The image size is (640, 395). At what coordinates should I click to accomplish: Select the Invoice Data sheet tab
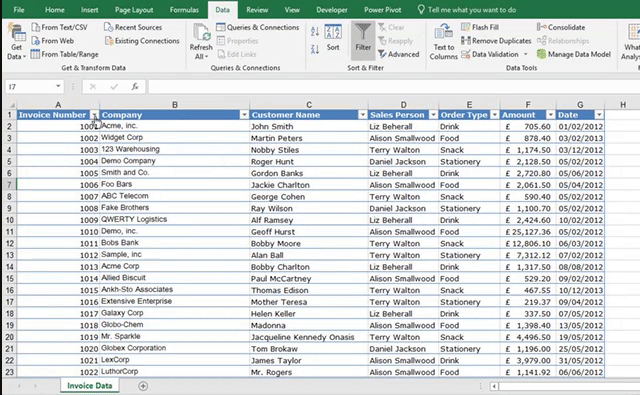click(x=89, y=386)
